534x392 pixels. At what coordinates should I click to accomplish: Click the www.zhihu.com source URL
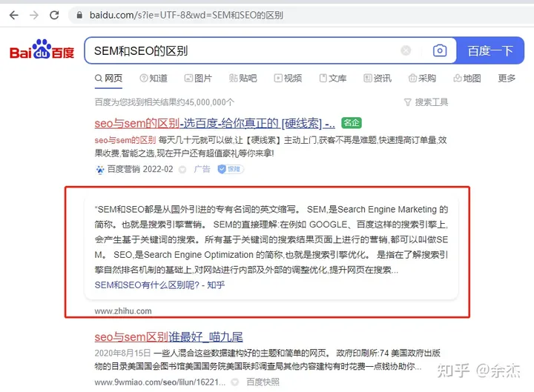pos(123,311)
